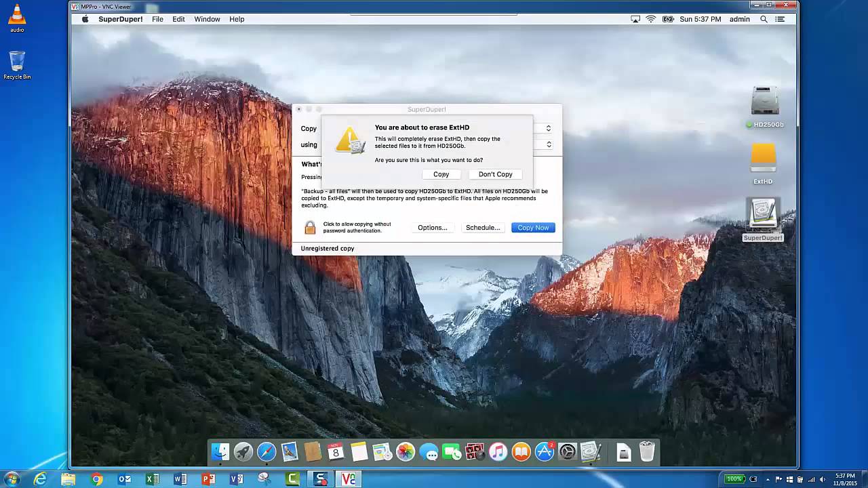
Task: Open Outlook from the taskbar
Action: tap(124, 479)
